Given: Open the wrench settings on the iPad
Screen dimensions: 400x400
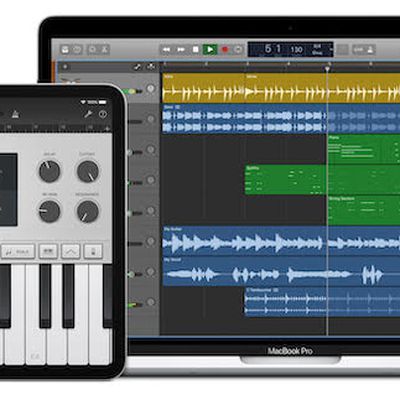Looking at the screenshot, I should (x=88, y=114).
